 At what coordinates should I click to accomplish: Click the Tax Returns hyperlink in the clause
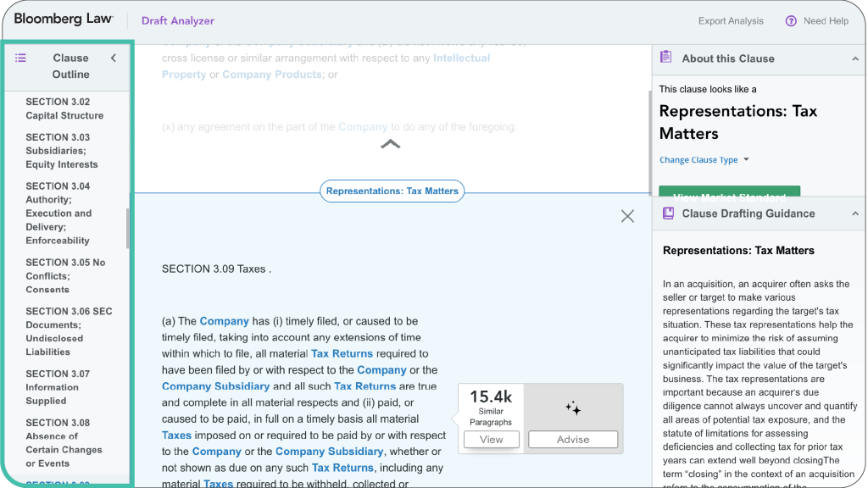[342, 353]
